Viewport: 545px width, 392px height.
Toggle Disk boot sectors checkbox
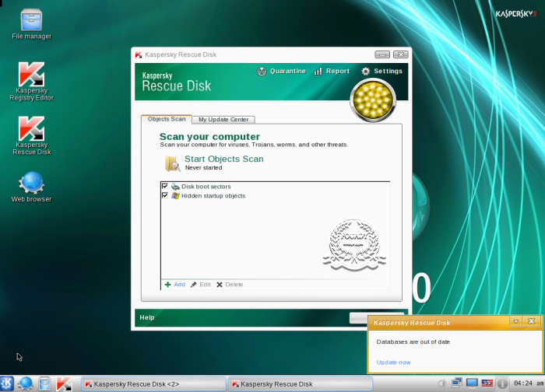[x=165, y=187]
